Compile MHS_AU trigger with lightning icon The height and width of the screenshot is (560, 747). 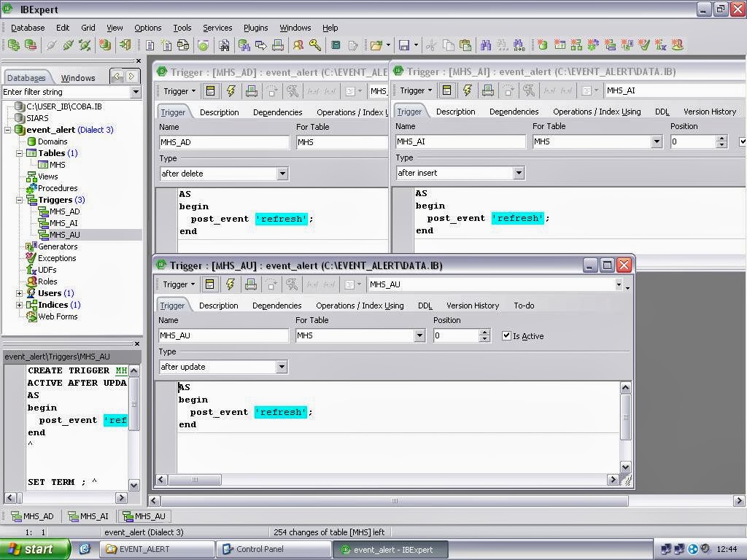click(230, 284)
